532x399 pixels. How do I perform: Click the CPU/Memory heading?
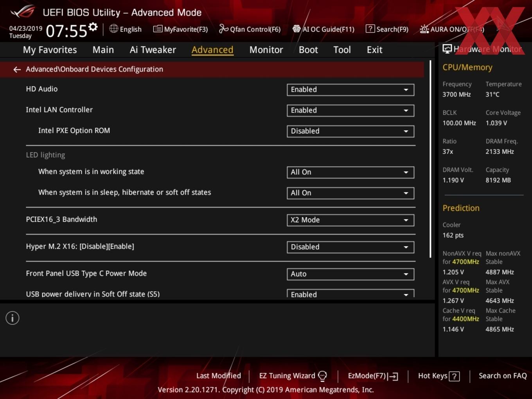467,67
